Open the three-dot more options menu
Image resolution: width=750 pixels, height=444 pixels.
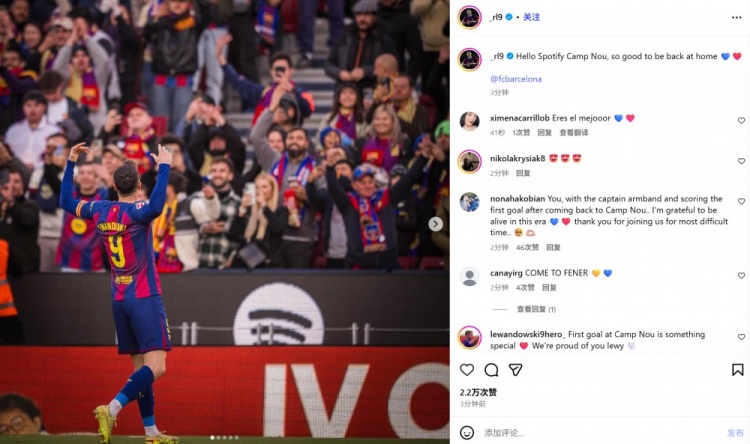point(736,18)
